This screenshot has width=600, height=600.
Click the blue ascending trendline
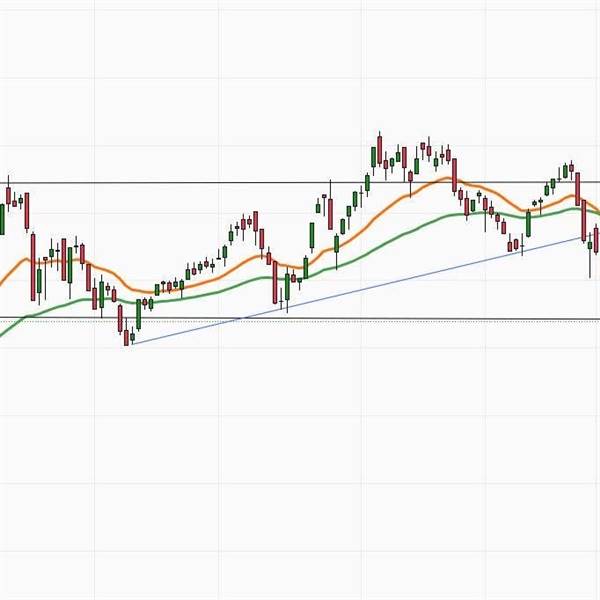(400, 278)
